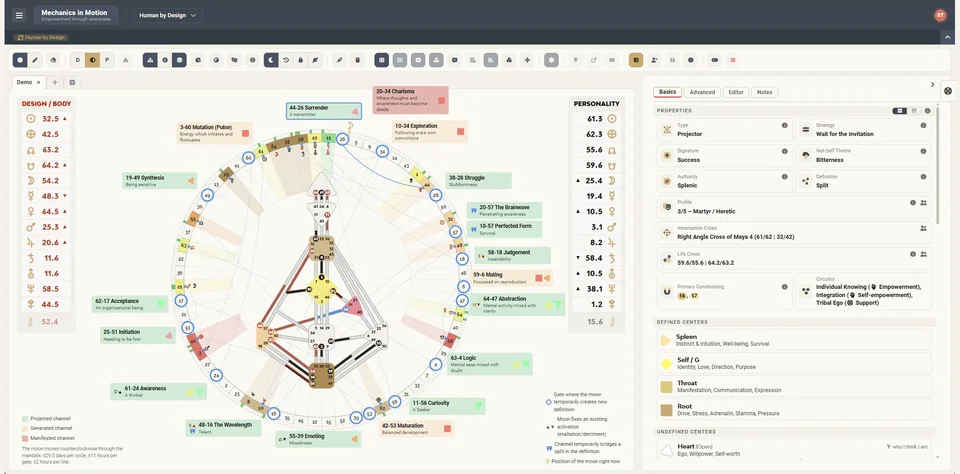The image size is (960, 474).
Task: Click the pin icon in the toolbar
Action: (x=576, y=60)
